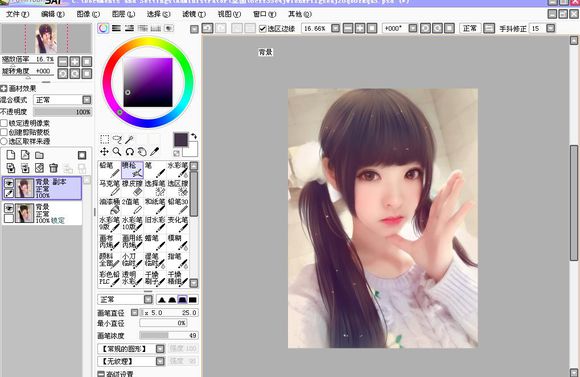Choose the 马克笔 marker brush
This screenshot has width=580, height=377.
pyautogui.click(x=109, y=188)
